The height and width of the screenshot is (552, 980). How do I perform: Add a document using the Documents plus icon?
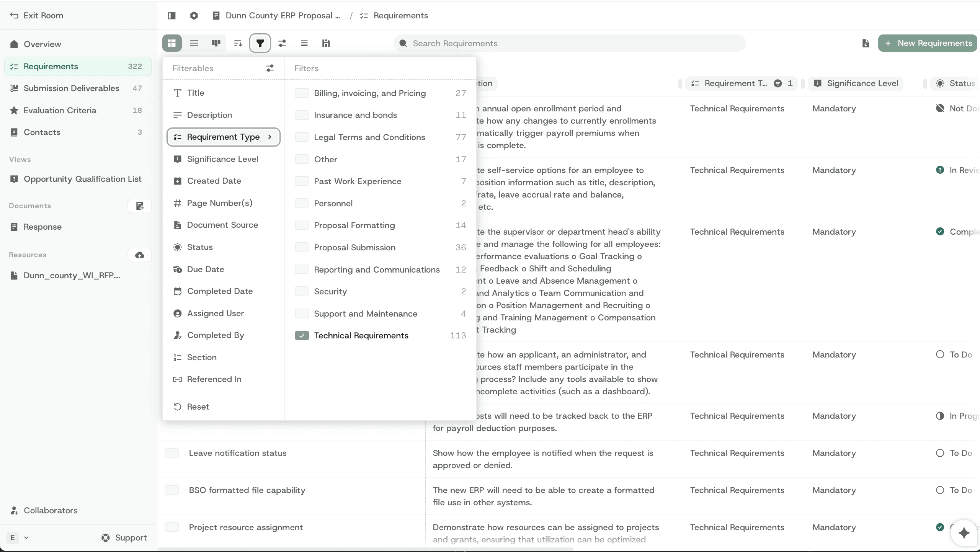(x=139, y=206)
